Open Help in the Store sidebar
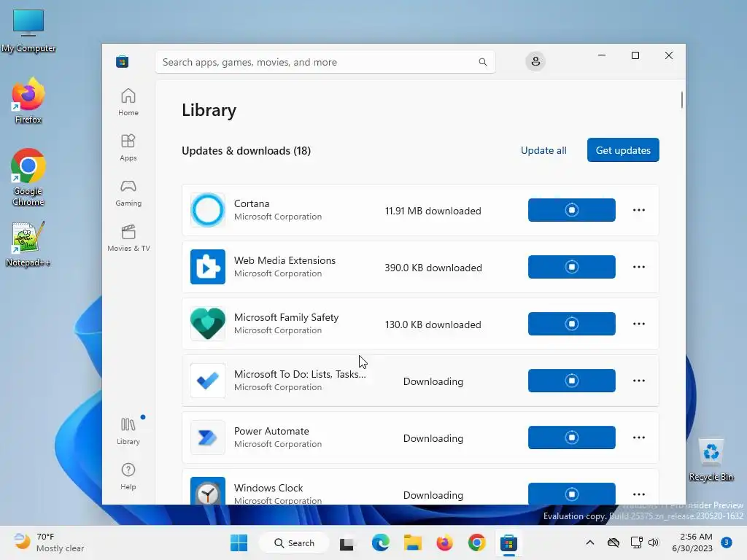The image size is (747, 560). coord(128,476)
